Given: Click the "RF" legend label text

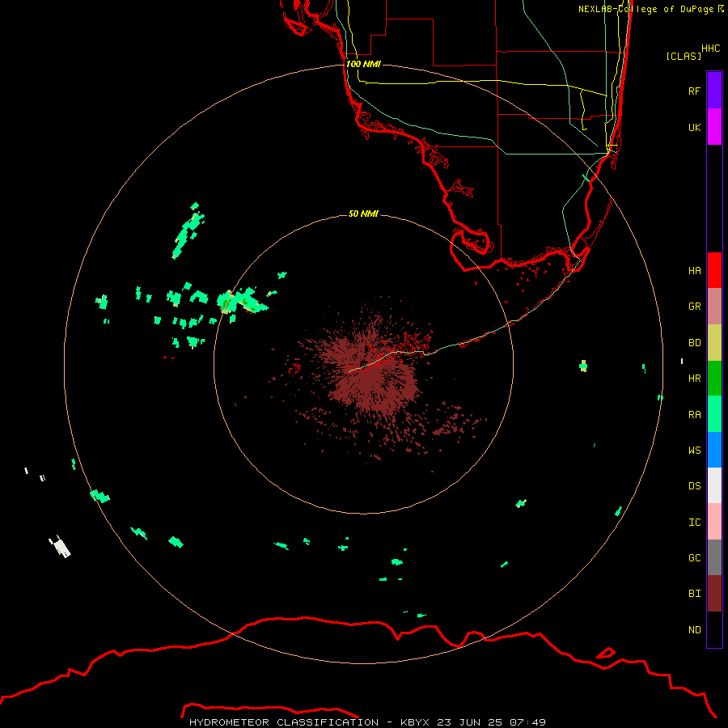Looking at the screenshot, I should click(694, 91).
